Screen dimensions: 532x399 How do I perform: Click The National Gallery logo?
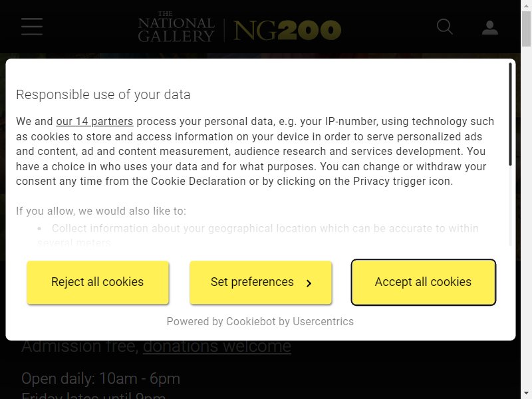tap(176, 27)
